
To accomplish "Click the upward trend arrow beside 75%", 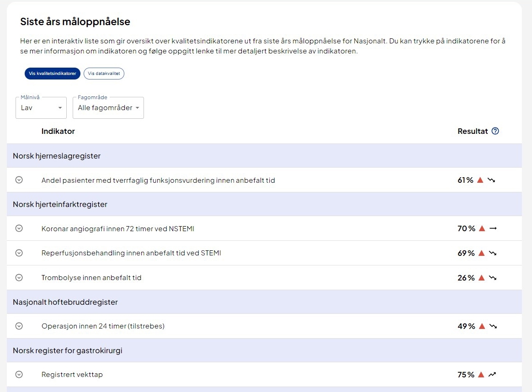I will 492,375.
